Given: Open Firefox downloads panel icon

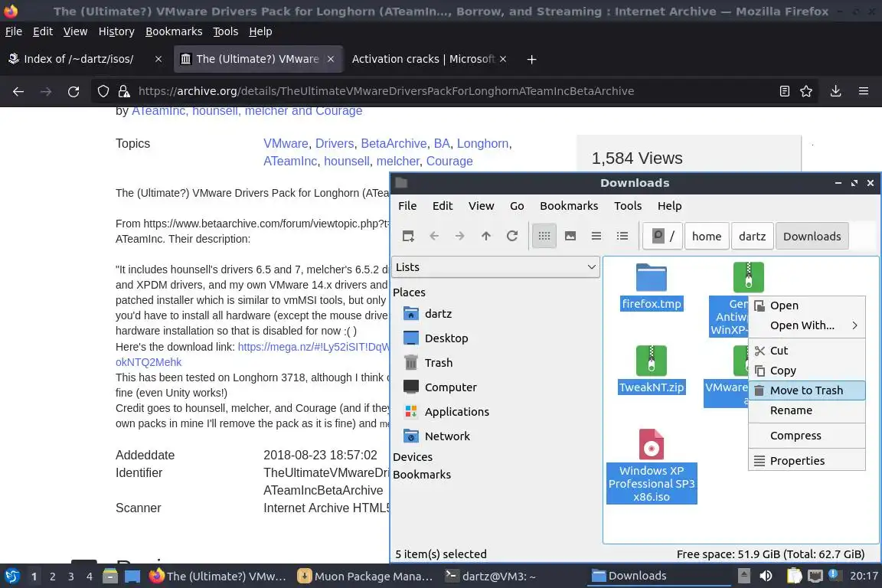Looking at the screenshot, I should point(835,91).
